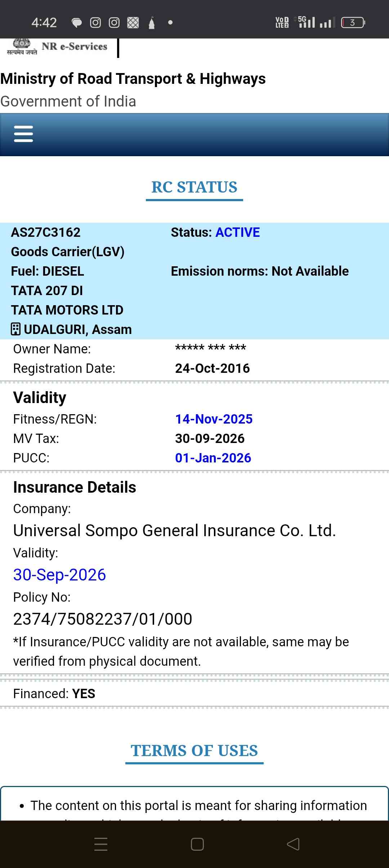This screenshot has width=389, height=868.
Task: Tap the 5G signal strength indicator
Action: pos(306,22)
